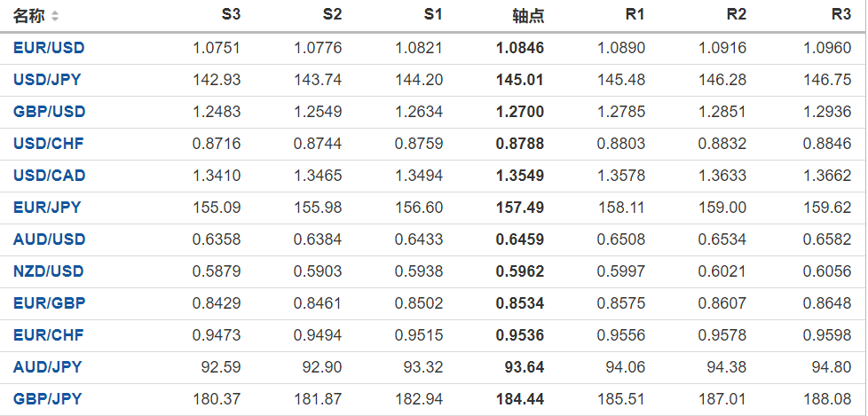Click the AUD/USD pair link
Image resolution: width=868 pixels, height=416 pixels.
tap(49, 239)
